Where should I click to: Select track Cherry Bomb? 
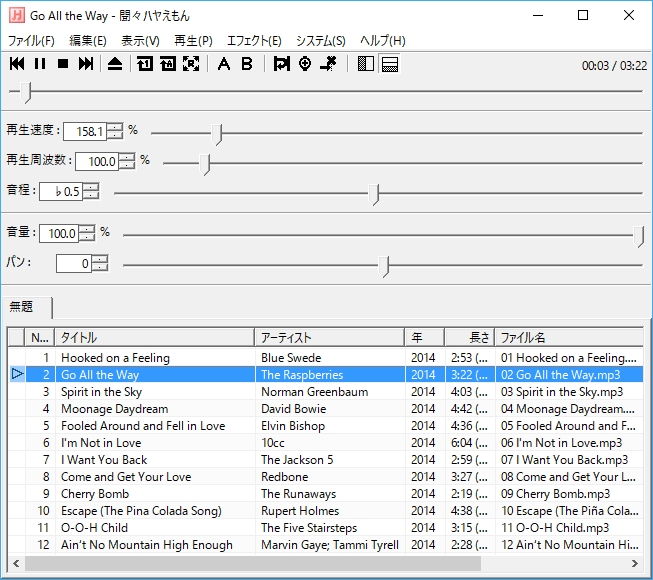click(326, 494)
